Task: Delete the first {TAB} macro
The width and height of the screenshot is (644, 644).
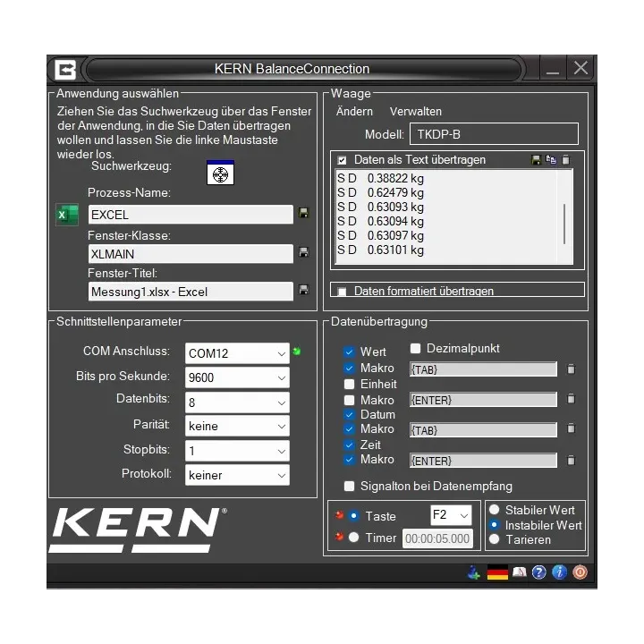Action: click(571, 369)
